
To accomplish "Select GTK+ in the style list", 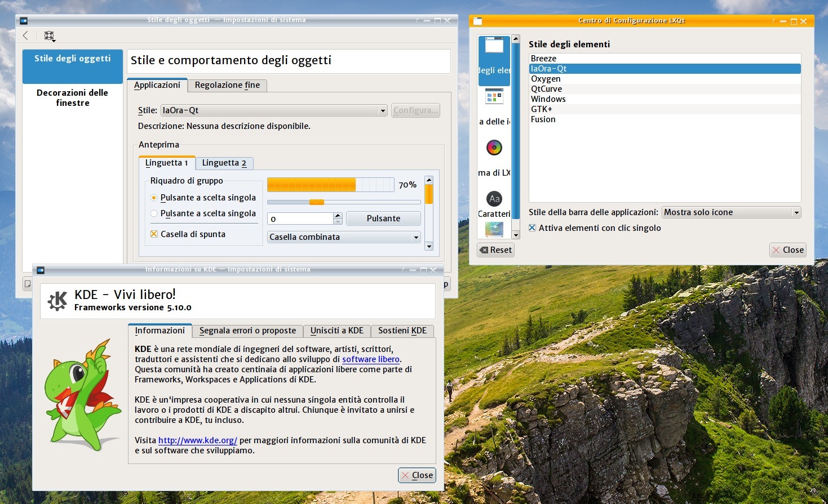I will (665, 109).
